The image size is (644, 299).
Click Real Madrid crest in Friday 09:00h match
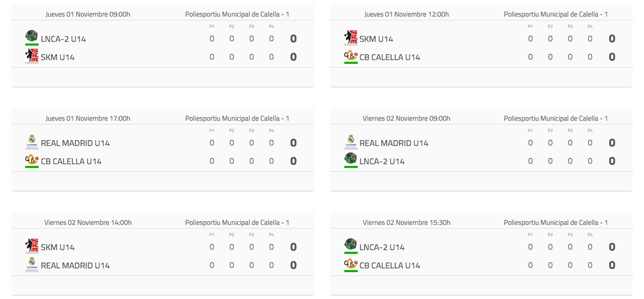[x=351, y=141]
